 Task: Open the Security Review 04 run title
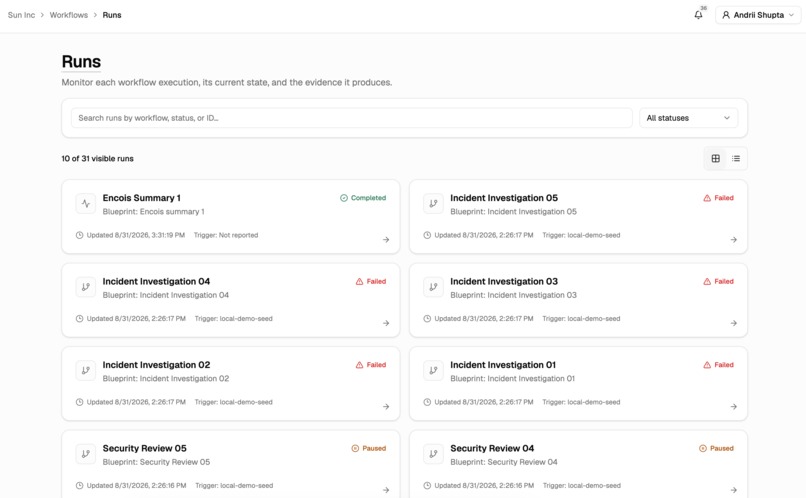pyautogui.click(x=492, y=448)
